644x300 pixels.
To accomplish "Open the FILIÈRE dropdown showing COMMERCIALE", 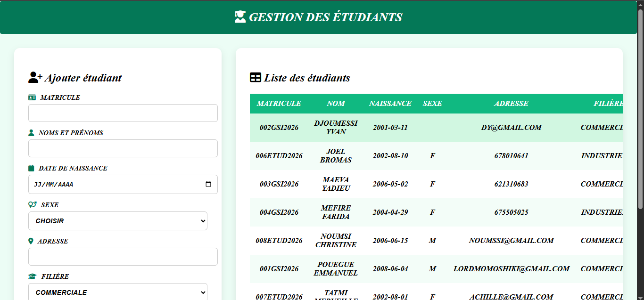I will [118, 292].
